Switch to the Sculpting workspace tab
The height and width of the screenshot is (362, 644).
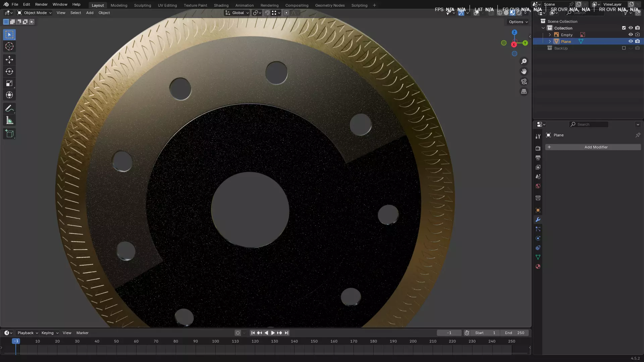click(x=143, y=5)
